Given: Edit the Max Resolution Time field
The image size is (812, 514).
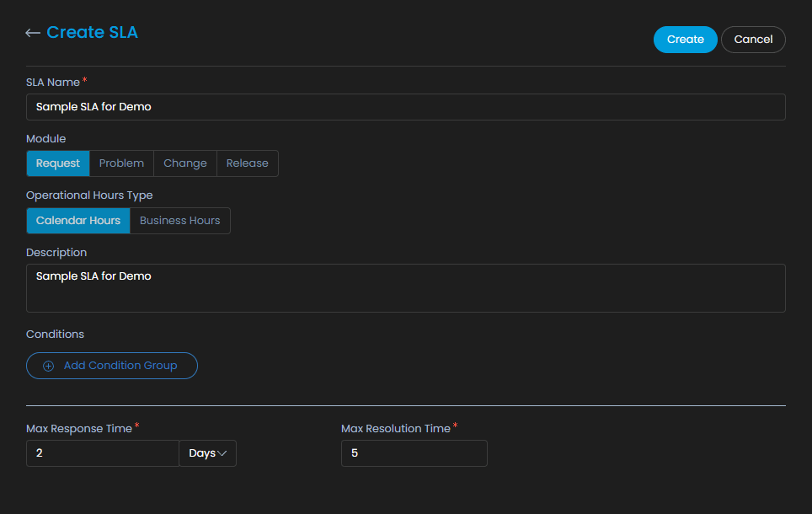Looking at the screenshot, I should point(414,453).
